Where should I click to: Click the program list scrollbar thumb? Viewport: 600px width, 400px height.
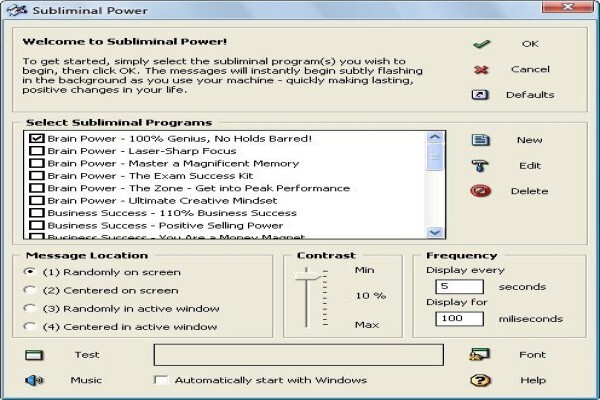(435, 157)
